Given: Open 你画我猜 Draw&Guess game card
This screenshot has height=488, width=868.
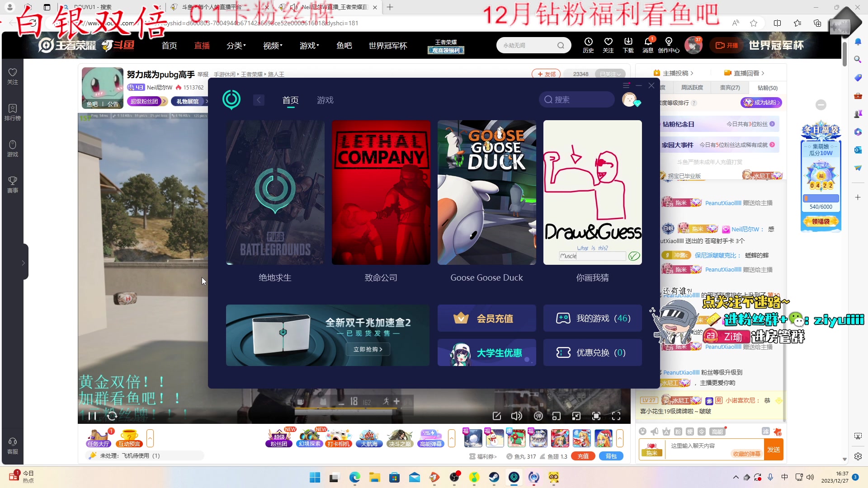Looking at the screenshot, I should (592, 192).
